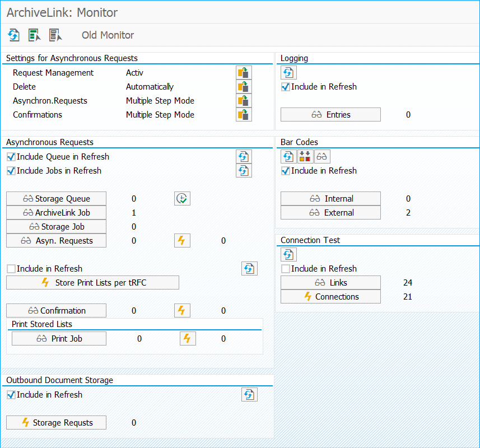Click the Bar Codes glasses display icon

pos(322,157)
